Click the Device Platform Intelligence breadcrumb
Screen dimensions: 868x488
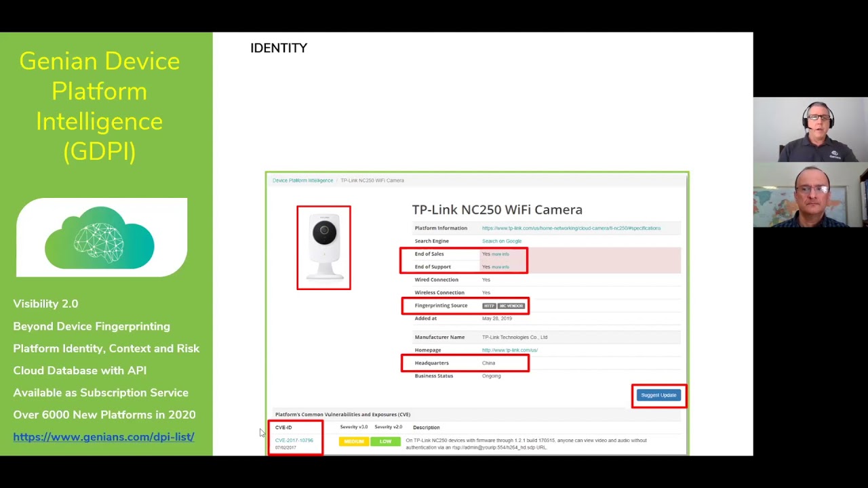[302, 180]
